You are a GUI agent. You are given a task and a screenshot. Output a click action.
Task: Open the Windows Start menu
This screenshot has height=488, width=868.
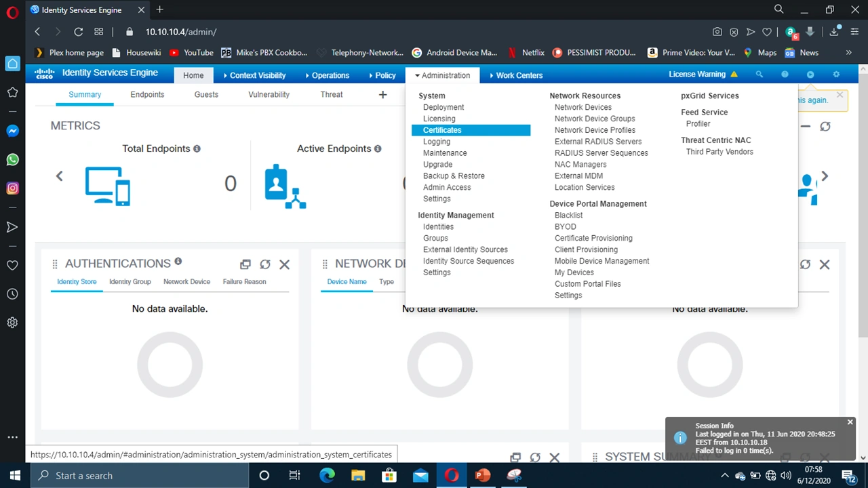coord(15,475)
